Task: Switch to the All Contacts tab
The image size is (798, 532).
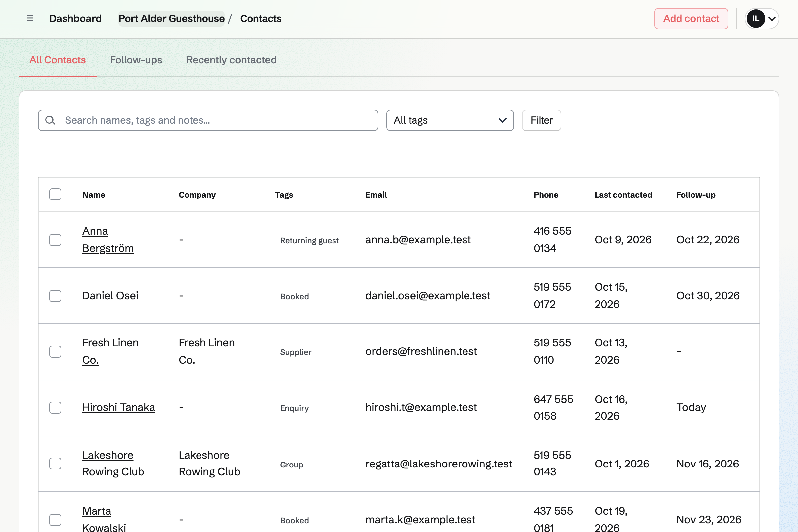Action: coord(58,60)
